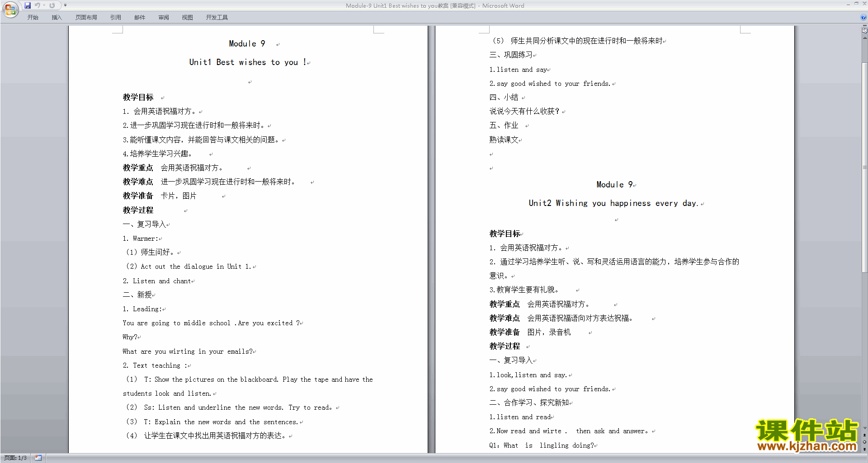Open the 插入 ribbon tab
Viewport: 868px width, 463px height.
[x=57, y=18]
